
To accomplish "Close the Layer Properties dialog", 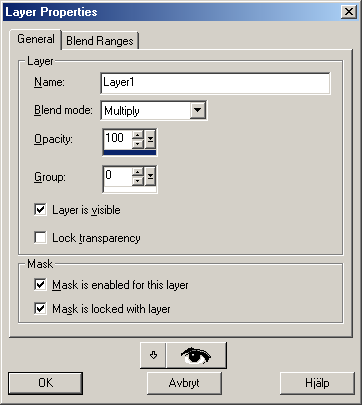I will 349,12.
